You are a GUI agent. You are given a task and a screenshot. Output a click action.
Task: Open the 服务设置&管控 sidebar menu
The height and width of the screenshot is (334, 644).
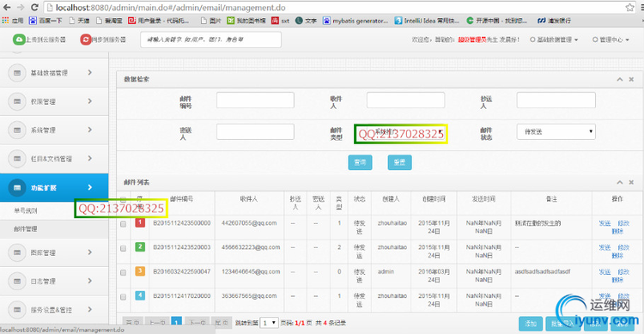coord(54,310)
